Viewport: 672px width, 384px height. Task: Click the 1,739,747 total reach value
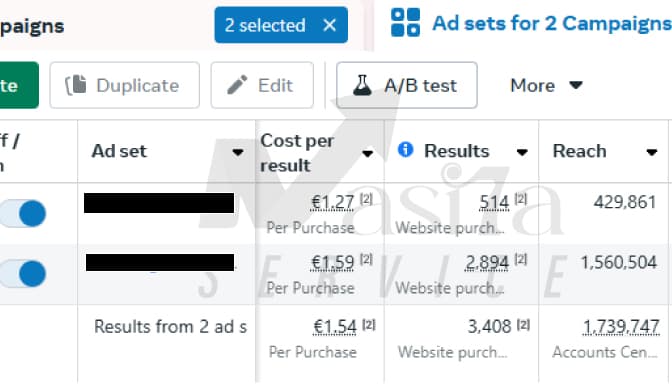(x=621, y=327)
